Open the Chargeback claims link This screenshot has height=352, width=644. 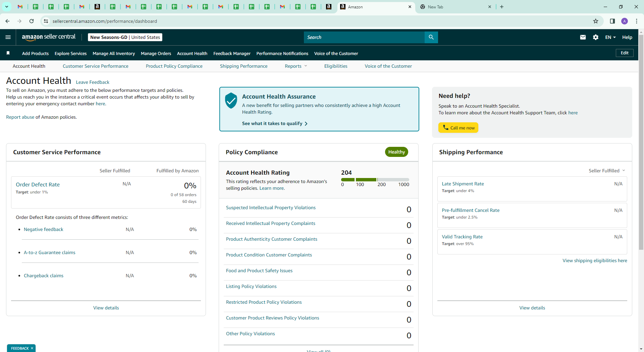(x=44, y=276)
